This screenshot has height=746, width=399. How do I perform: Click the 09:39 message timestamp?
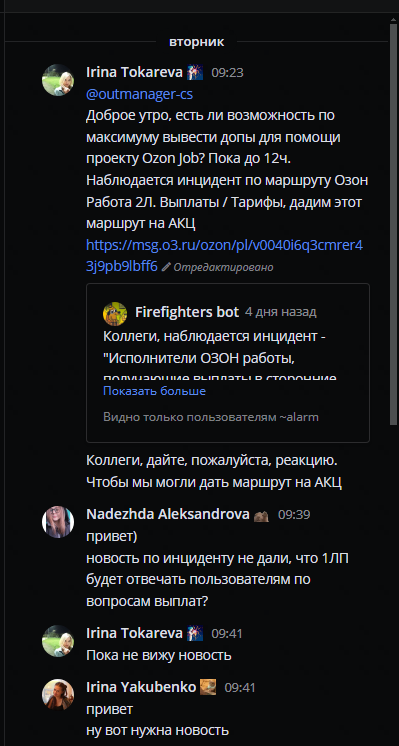(294, 515)
